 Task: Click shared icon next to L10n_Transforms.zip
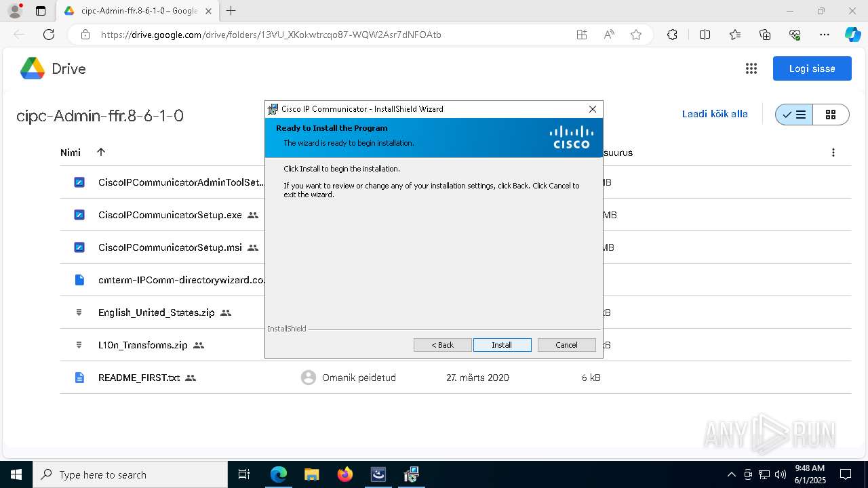199,345
